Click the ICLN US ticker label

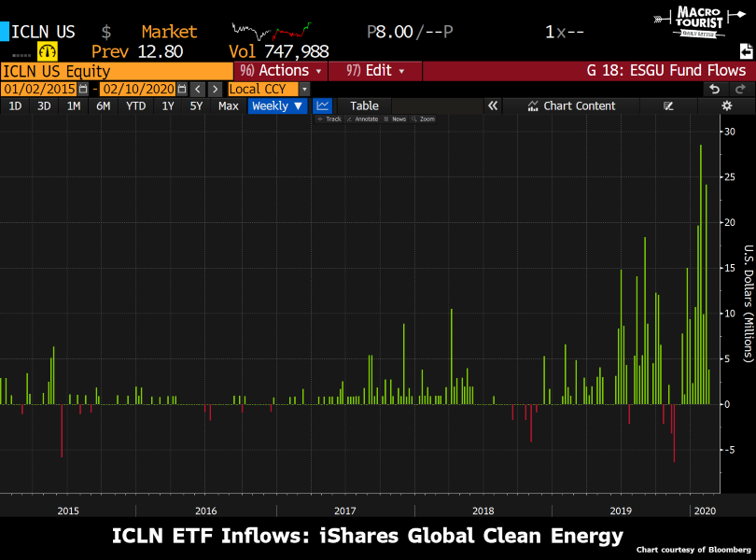[x=43, y=32]
